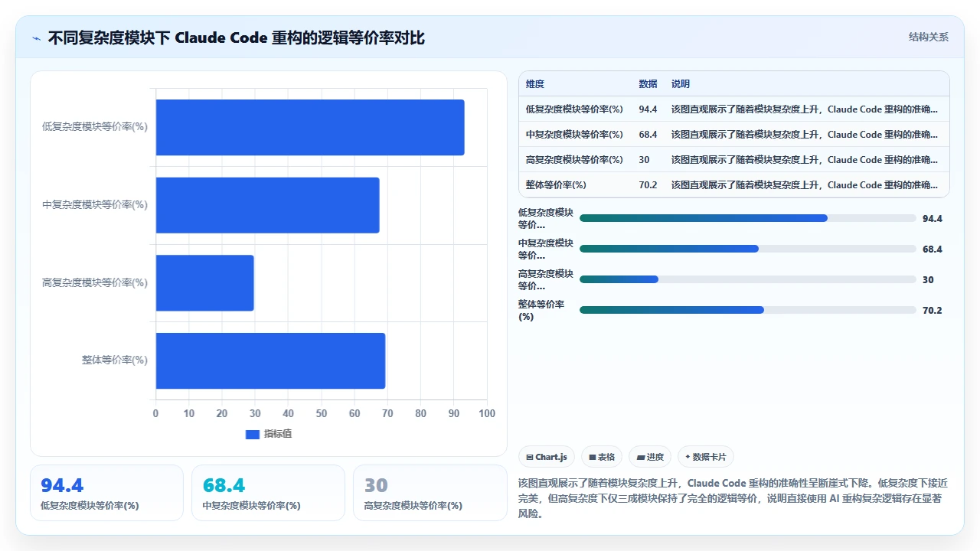Screen dimensions: 980x551
Task: Click the 数据 table column header
Action: pyautogui.click(x=648, y=84)
